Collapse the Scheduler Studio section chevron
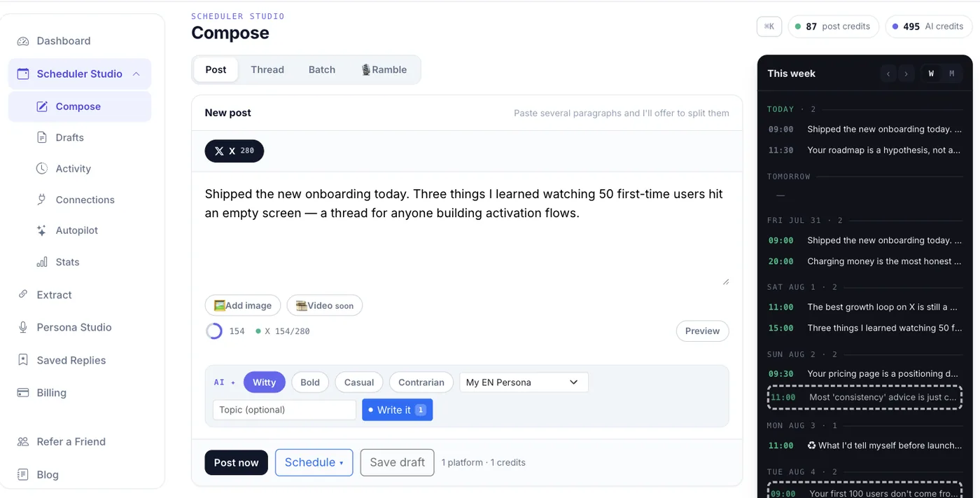980x498 pixels. (136, 74)
